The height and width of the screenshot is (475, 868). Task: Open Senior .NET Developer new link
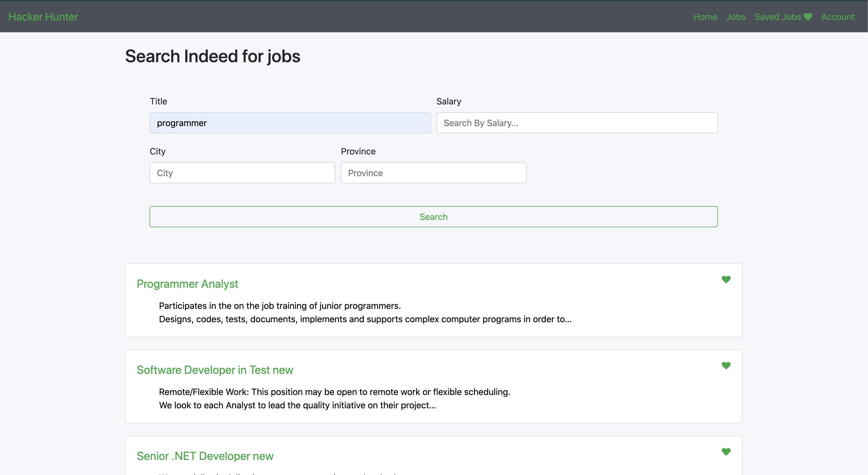pos(205,456)
